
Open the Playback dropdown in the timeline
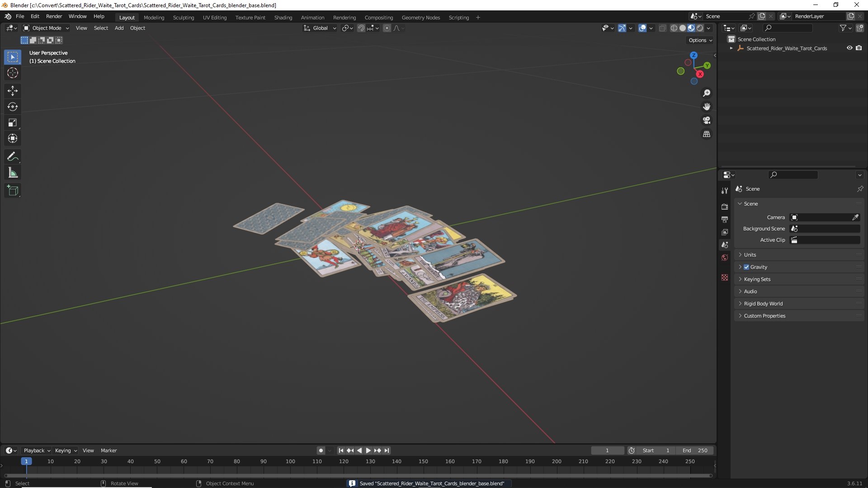click(x=37, y=450)
